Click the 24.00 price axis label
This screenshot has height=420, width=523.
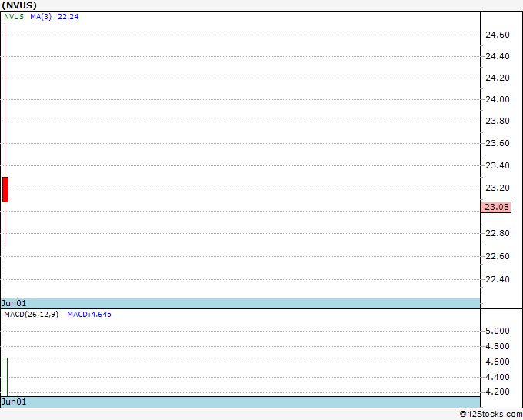click(498, 99)
